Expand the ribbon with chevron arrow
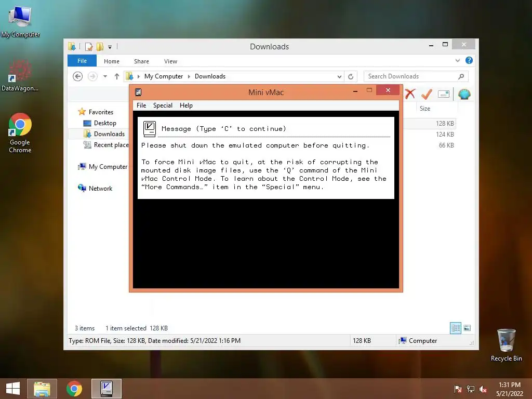 tap(458, 60)
